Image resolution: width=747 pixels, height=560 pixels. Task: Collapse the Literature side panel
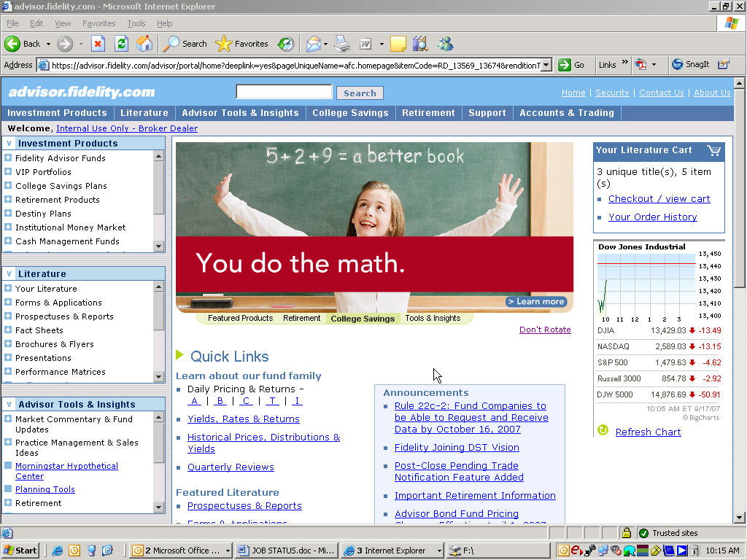(9, 274)
